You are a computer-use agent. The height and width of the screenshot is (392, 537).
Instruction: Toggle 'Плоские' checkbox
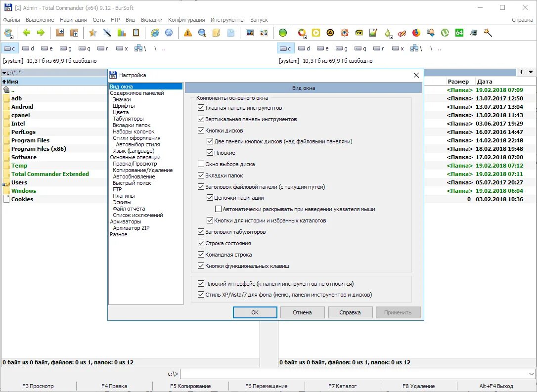tap(210, 153)
